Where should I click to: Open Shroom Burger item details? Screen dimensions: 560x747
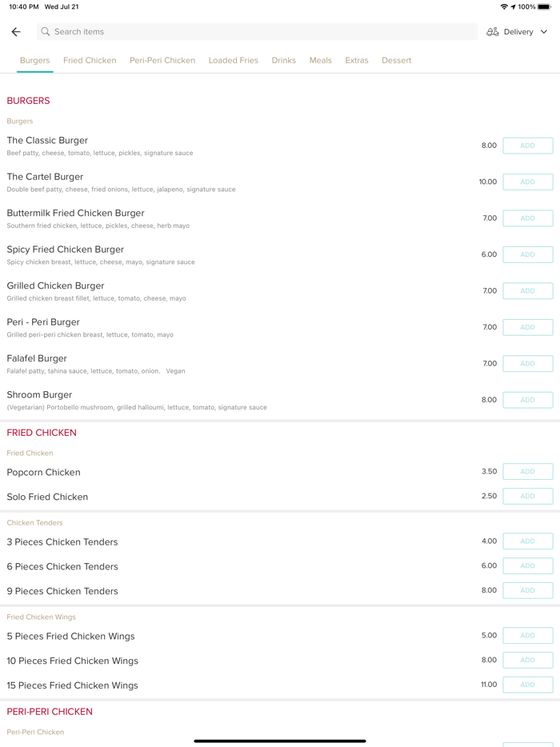click(39, 395)
